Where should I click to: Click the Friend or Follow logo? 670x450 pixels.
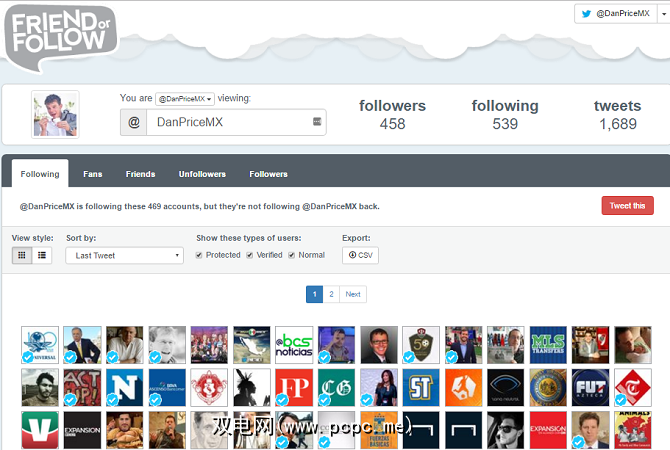pyautogui.click(x=61, y=37)
